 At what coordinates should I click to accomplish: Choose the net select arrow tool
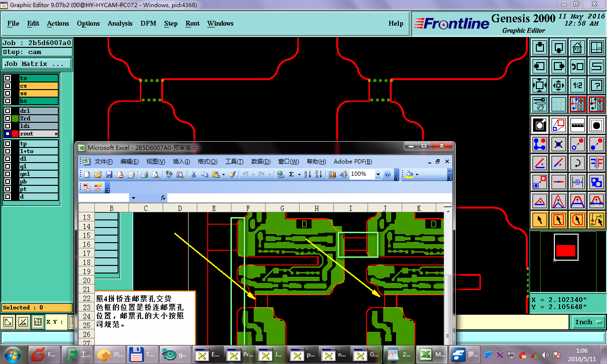click(596, 219)
